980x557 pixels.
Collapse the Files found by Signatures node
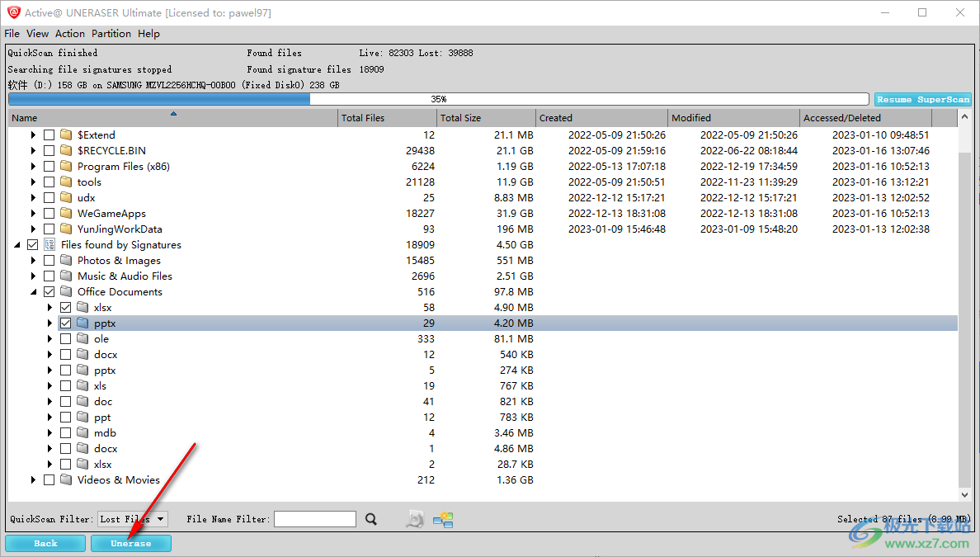(16, 244)
